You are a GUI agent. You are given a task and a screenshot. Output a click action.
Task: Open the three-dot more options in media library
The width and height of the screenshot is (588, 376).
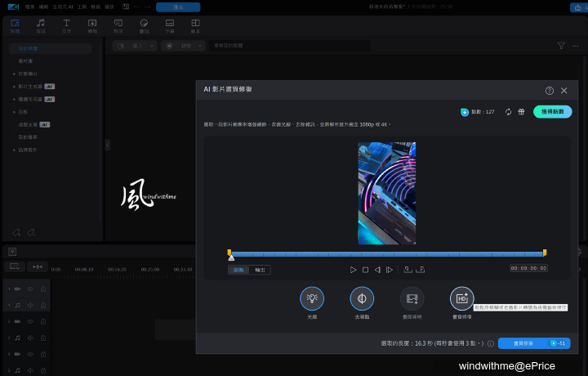pyautogui.click(x=576, y=46)
